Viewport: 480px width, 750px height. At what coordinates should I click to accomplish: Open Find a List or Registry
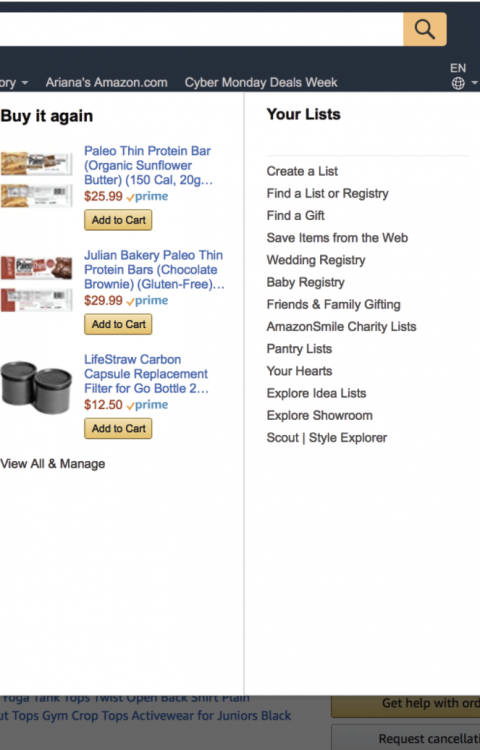click(327, 193)
